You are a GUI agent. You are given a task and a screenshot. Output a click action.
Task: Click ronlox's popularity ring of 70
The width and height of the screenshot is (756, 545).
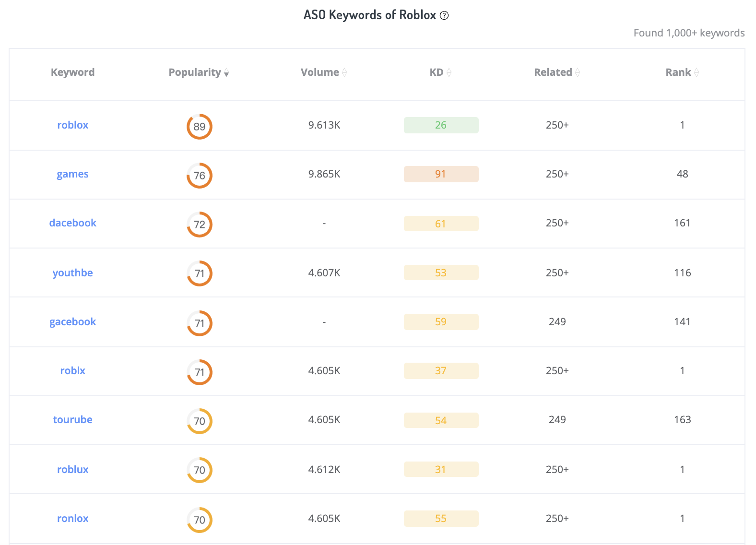click(x=200, y=520)
